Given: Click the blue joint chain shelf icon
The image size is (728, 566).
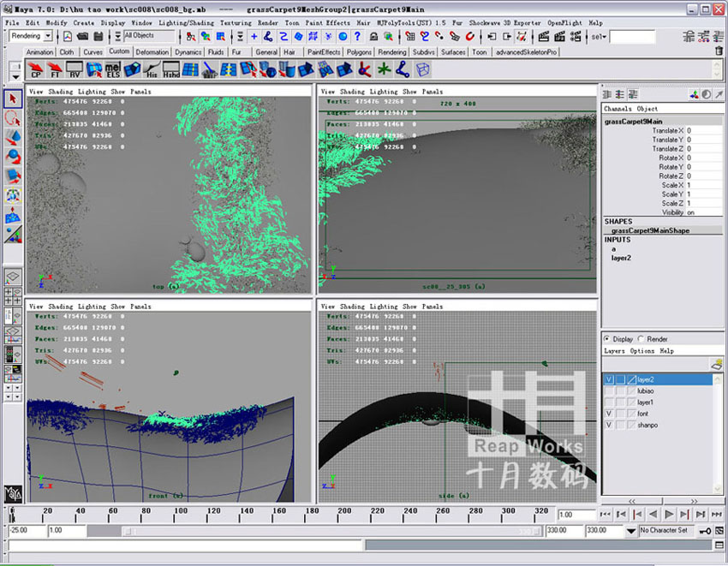Looking at the screenshot, I should coord(403,69).
